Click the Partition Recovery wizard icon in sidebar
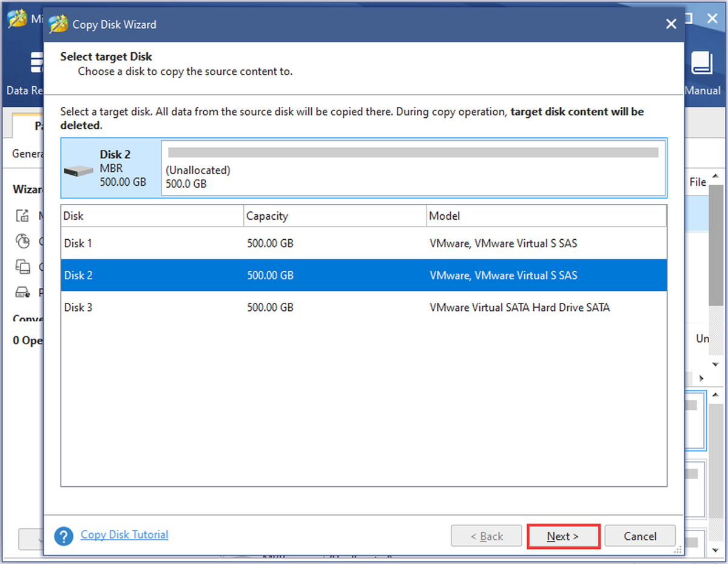728x564 pixels. [x=22, y=293]
